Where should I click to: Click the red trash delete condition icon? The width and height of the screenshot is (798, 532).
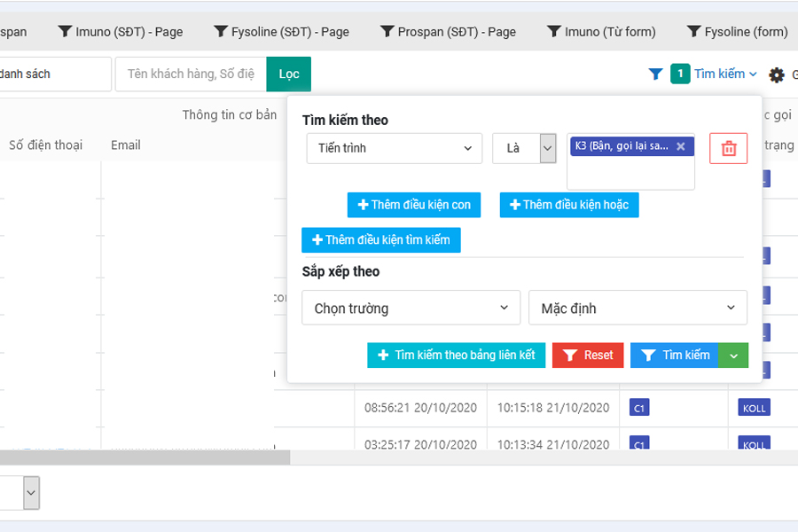pyautogui.click(x=728, y=148)
